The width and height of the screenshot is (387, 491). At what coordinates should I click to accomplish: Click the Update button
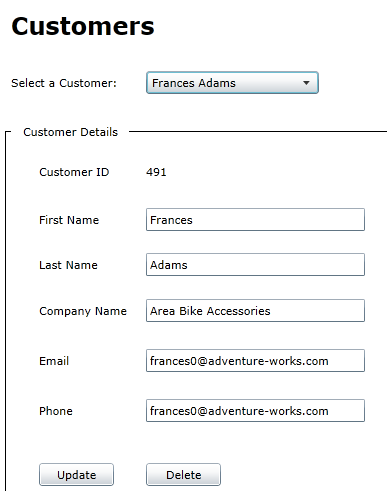tap(76, 475)
